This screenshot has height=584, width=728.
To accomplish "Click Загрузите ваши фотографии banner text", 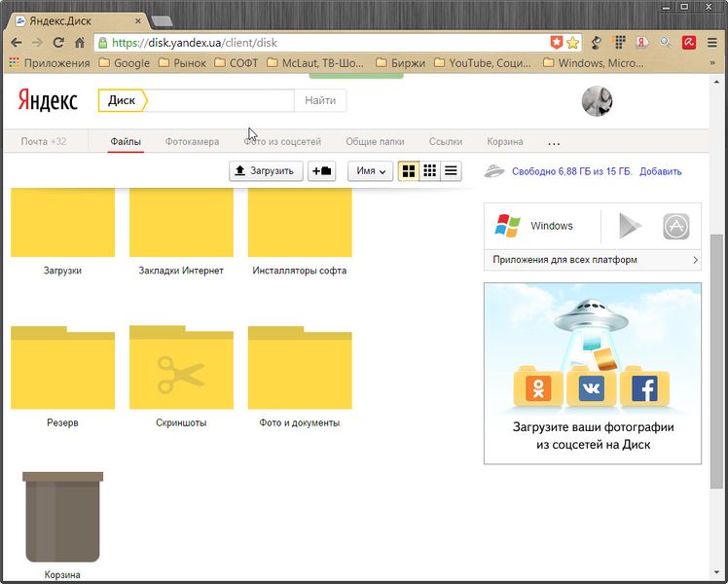I will 593,435.
